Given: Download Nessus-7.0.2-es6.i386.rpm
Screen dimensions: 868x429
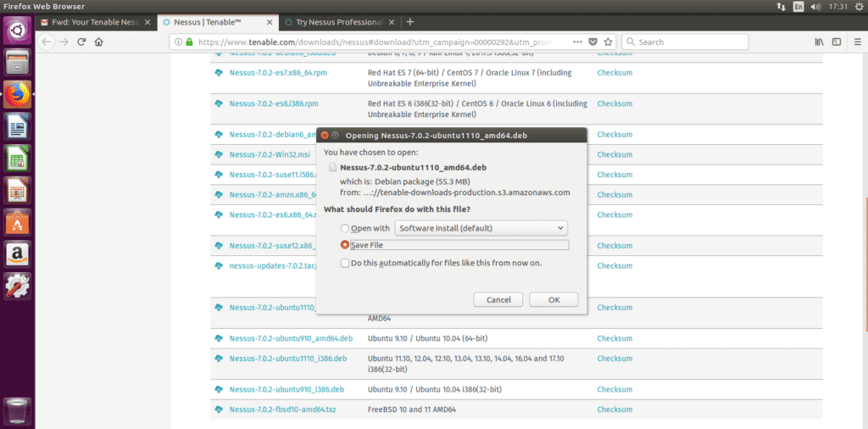Looking at the screenshot, I should pos(274,103).
